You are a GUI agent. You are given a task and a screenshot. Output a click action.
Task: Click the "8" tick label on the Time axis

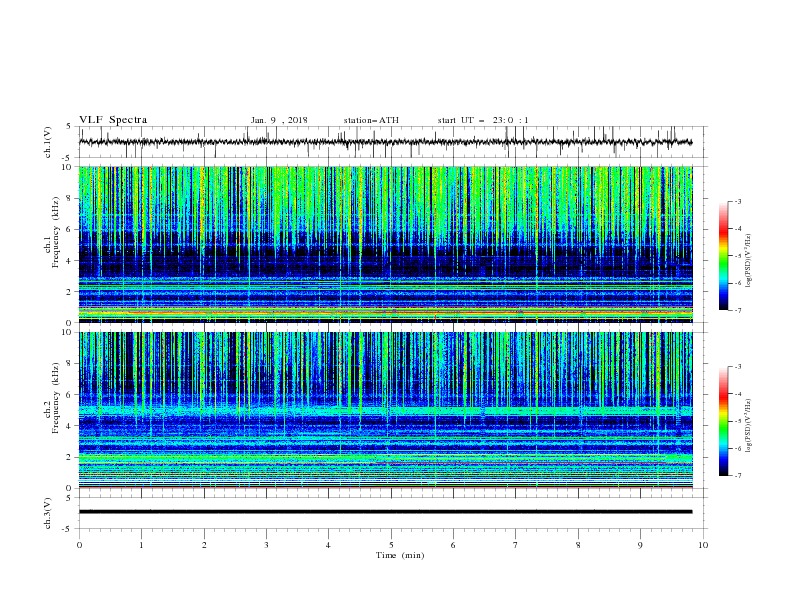click(578, 545)
